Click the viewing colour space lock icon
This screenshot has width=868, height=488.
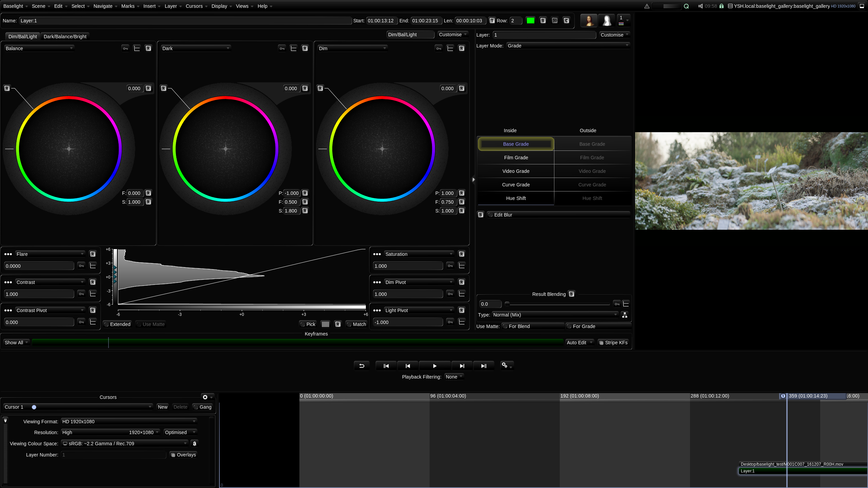pyautogui.click(x=195, y=444)
